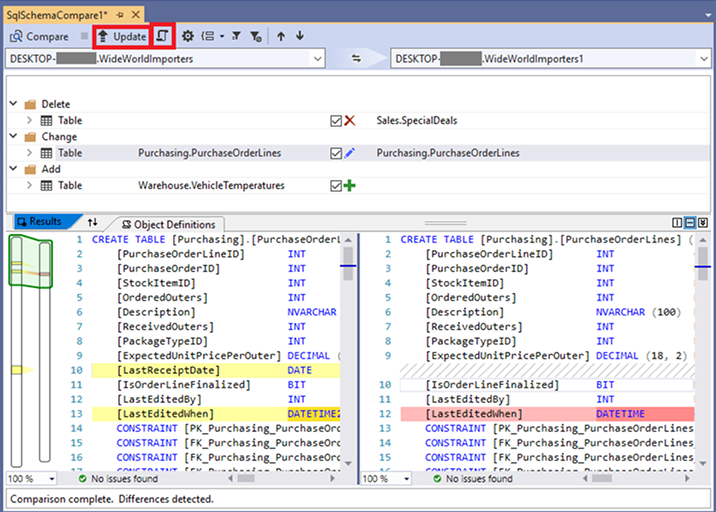716x512 pixels.
Task: Click table icon in Sales.SpecialDeals row
Action: [x=46, y=121]
